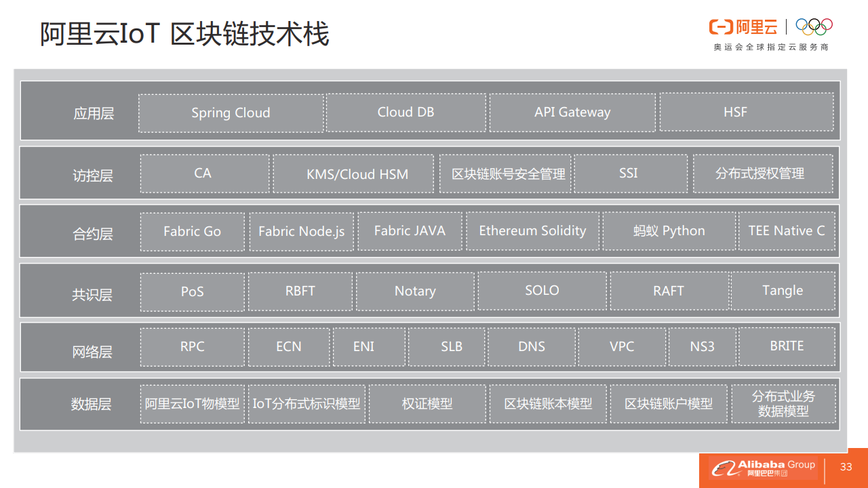The height and width of the screenshot is (488, 868).
Task: Select the Cloud DB box
Action: (406, 113)
